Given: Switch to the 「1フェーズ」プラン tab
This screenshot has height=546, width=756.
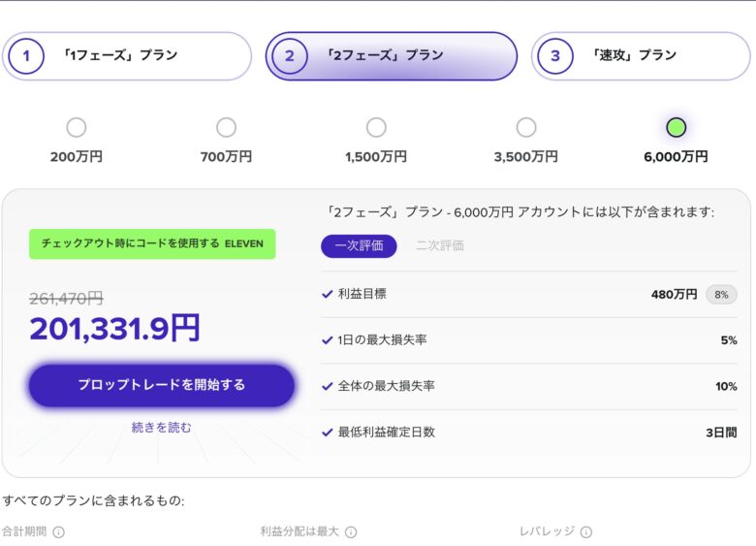Looking at the screenshot, I should 127,56.
